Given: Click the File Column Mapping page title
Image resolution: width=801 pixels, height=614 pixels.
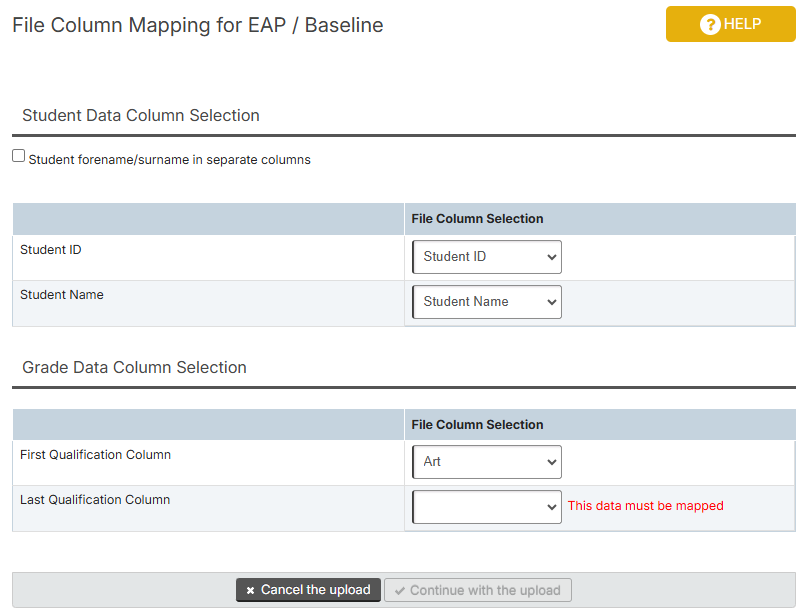Looking at the screenshot, I should [198, 26].
